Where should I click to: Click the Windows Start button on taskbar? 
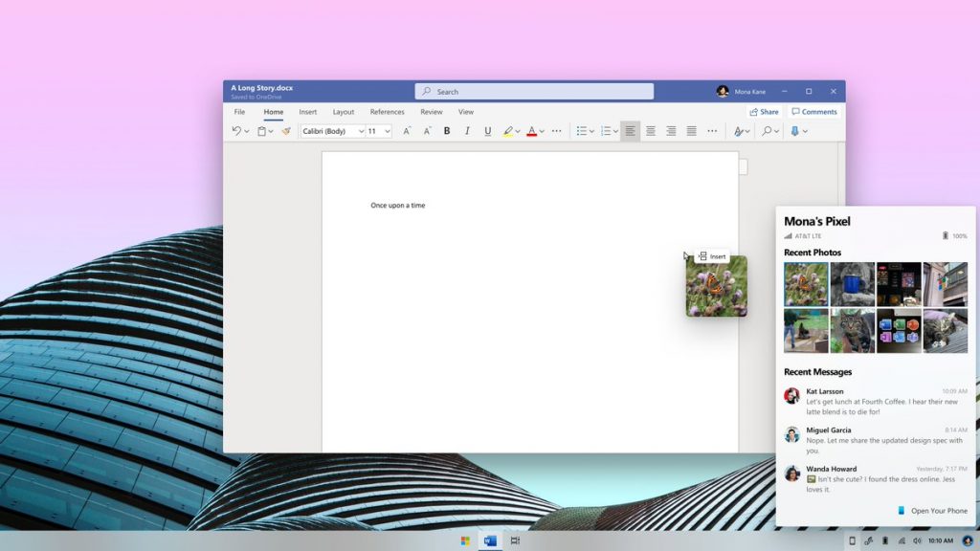[465, 540]
